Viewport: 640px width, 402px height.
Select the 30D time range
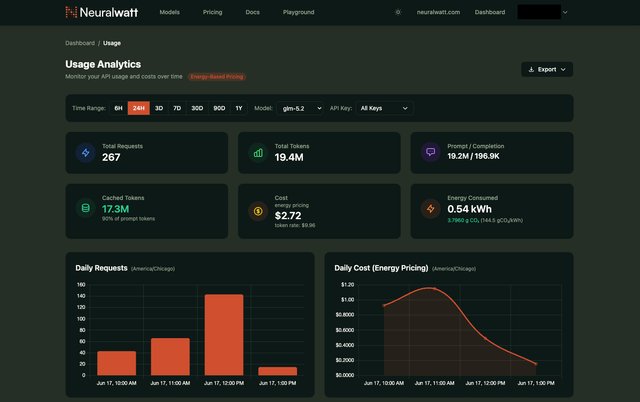coord(197,108)
